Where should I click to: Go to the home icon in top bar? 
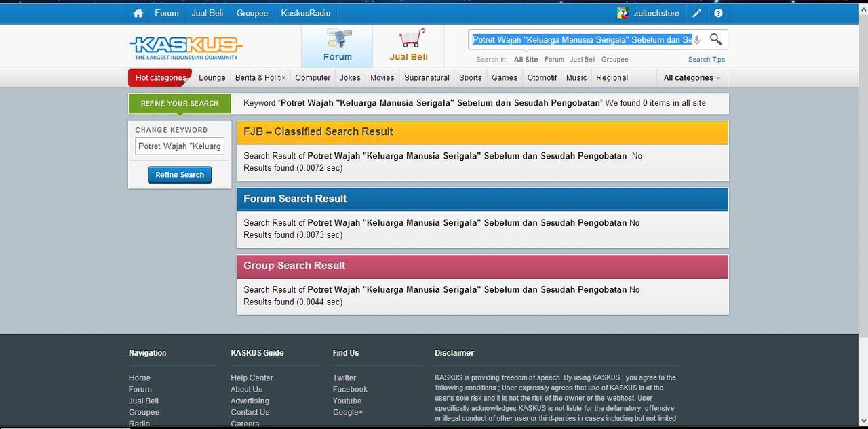[x=138, y=13]
